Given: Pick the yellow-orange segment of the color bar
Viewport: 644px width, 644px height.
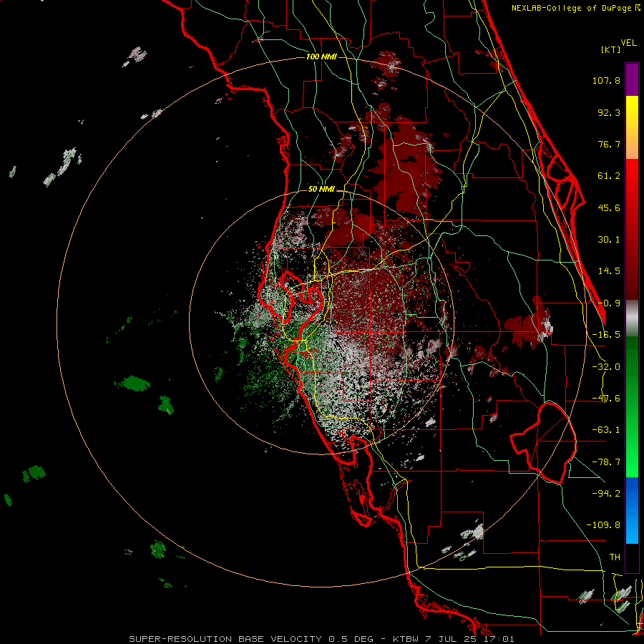Looking at the screenshot, I should tap(632, 128).
